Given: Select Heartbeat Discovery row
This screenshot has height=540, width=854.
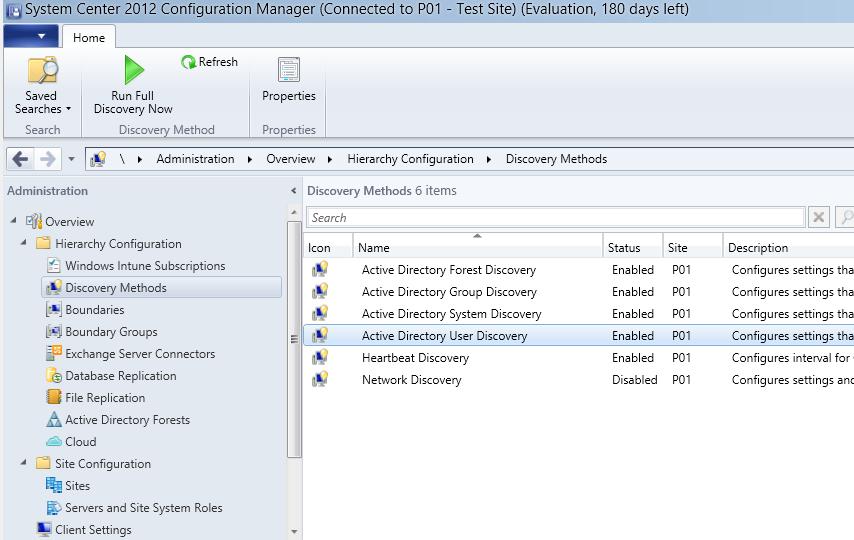Looking at the screenshot, I should (578, 358).
